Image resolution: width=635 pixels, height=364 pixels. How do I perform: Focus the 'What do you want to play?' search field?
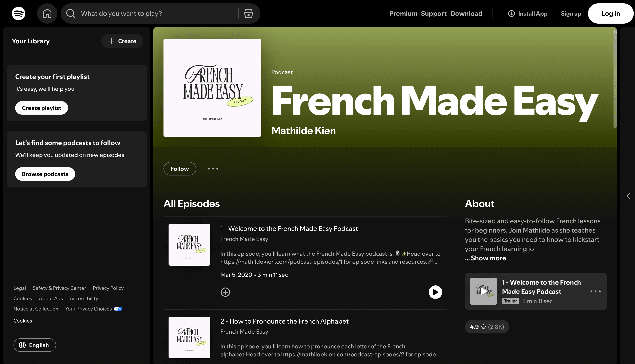tap(158, 13)
